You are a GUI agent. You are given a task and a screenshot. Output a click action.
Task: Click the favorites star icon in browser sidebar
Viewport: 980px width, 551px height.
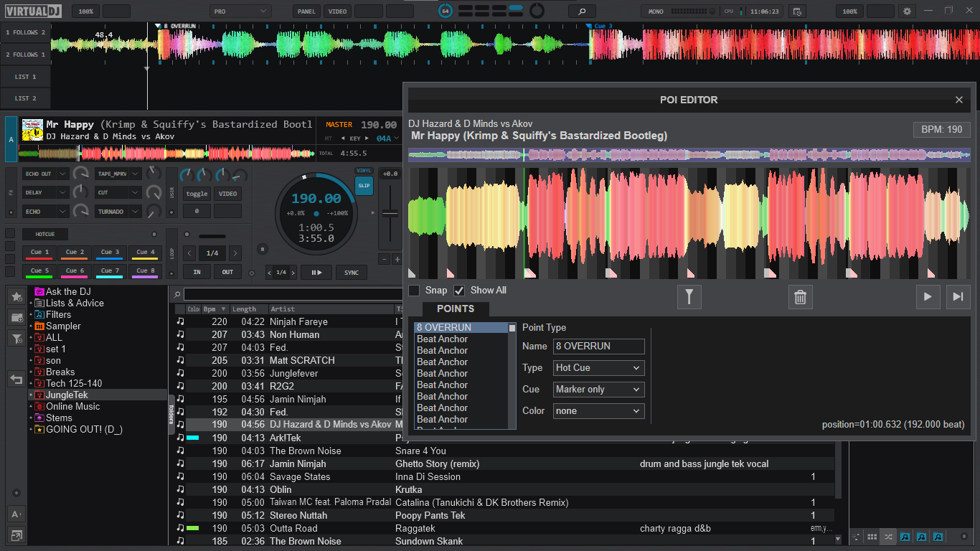tap(17, 296)
